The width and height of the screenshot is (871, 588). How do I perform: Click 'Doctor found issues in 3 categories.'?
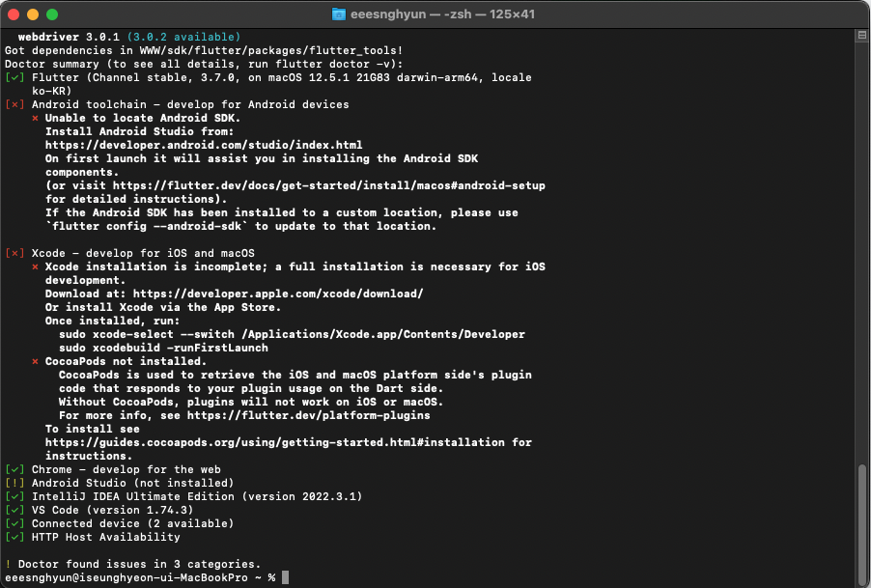[139, 564]
